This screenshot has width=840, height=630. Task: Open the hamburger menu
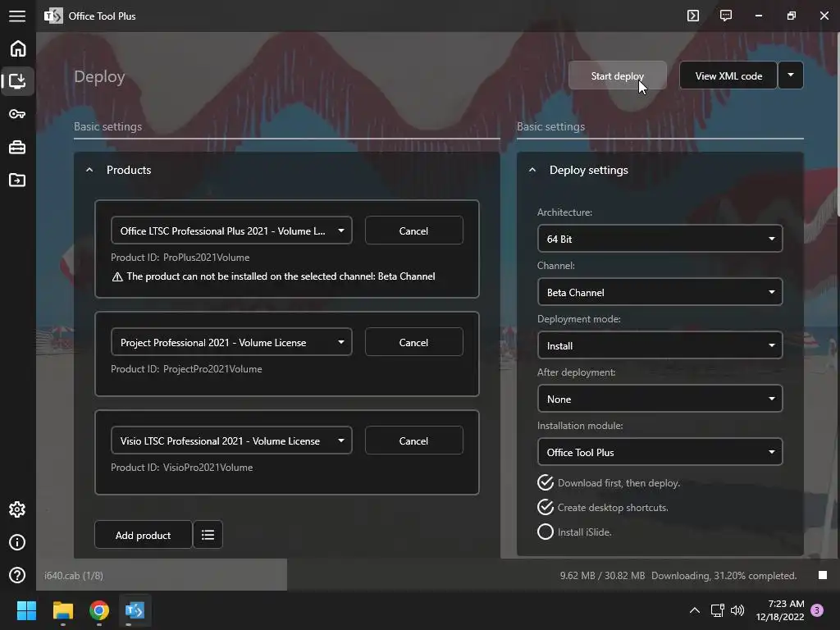pyautogui.click(x=17, y=16)
